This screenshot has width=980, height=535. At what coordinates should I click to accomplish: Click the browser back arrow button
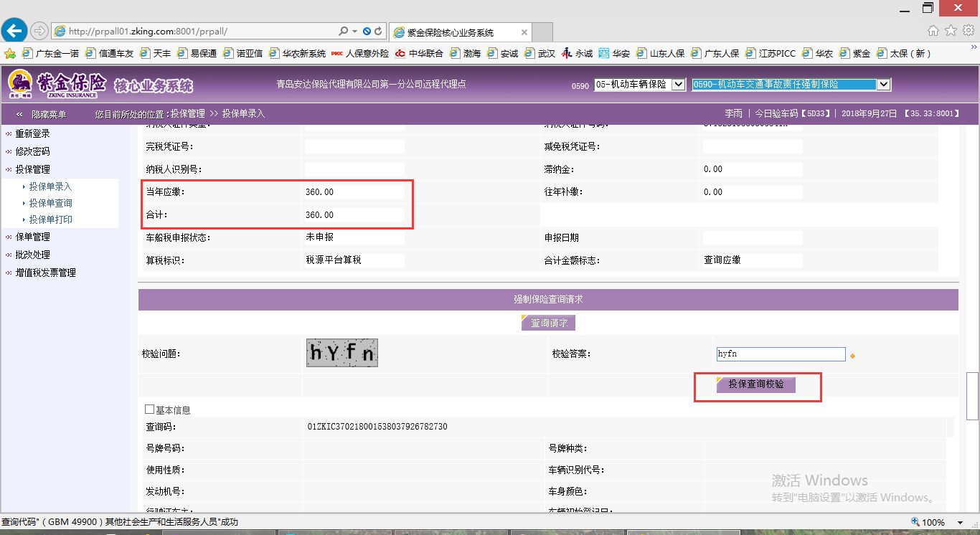click(x=14, y=31)
